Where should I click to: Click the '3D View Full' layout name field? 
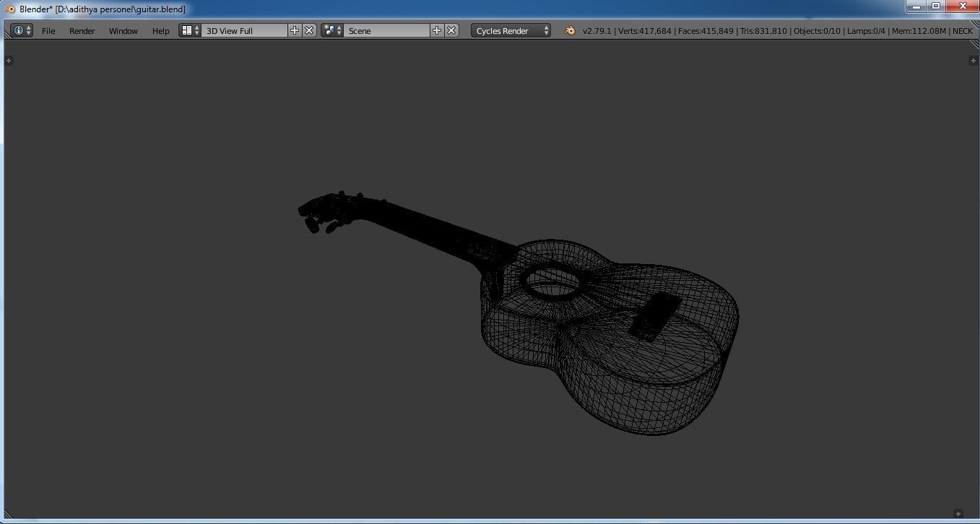click(245, 30)
